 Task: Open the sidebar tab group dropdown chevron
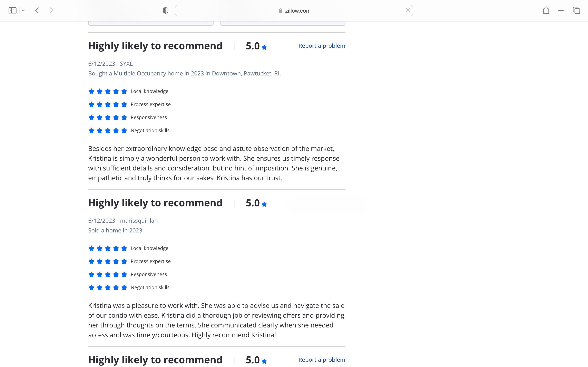tap(23, 10)
